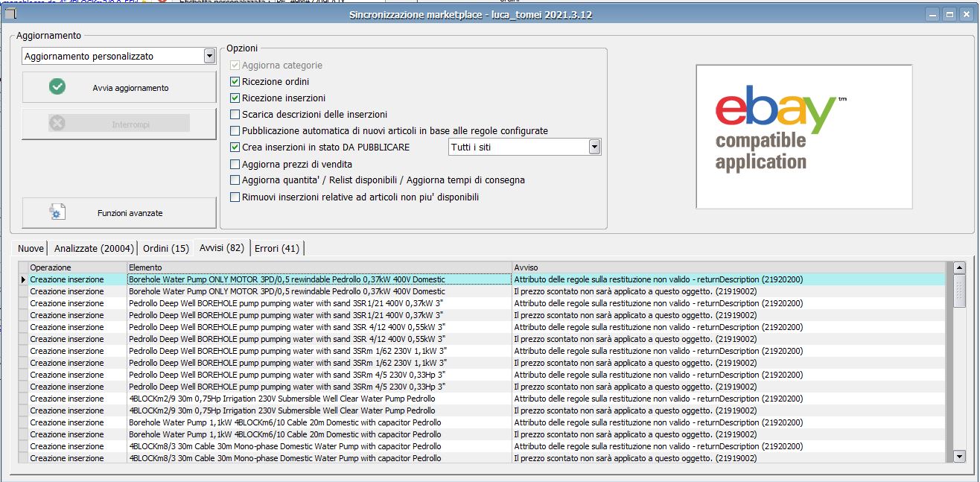This screenshot has height=482, width=980.
Task: Open the Aggiornamento personalizzato dropdown
Action: tap(209, 56)
